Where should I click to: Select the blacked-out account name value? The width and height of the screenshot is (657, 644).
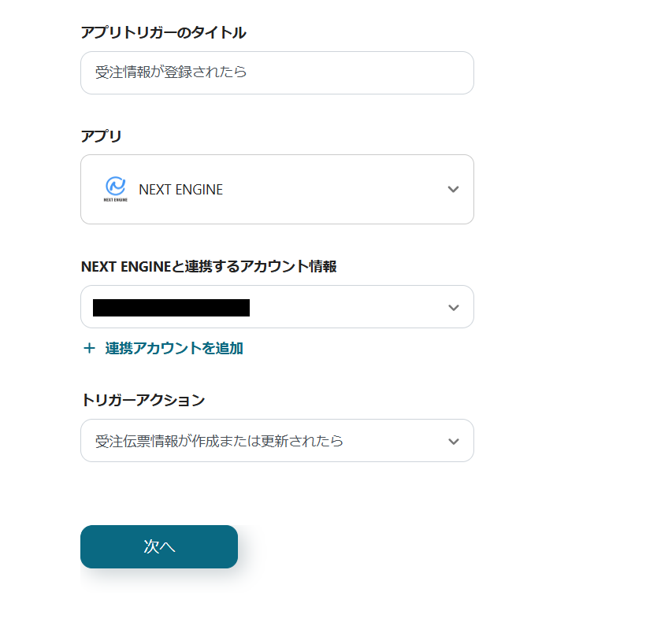[x=171, y=307]
